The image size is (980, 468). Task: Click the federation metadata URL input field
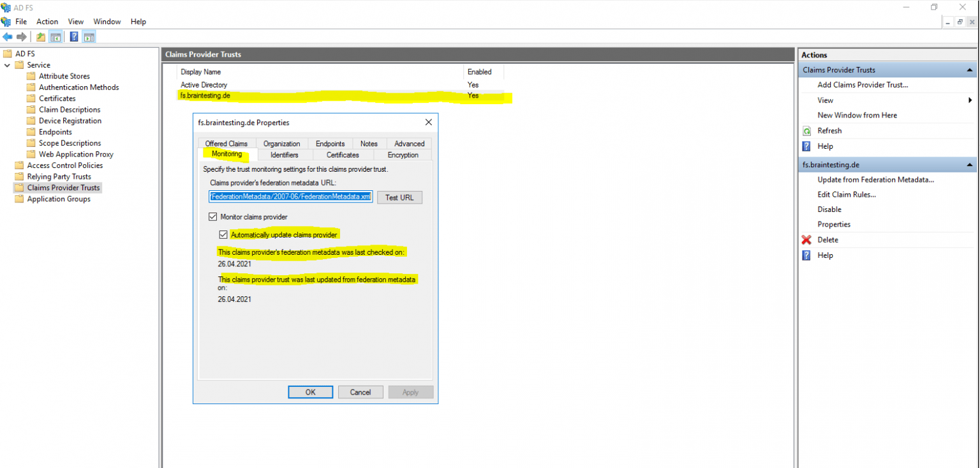click(x=290, y=196)
